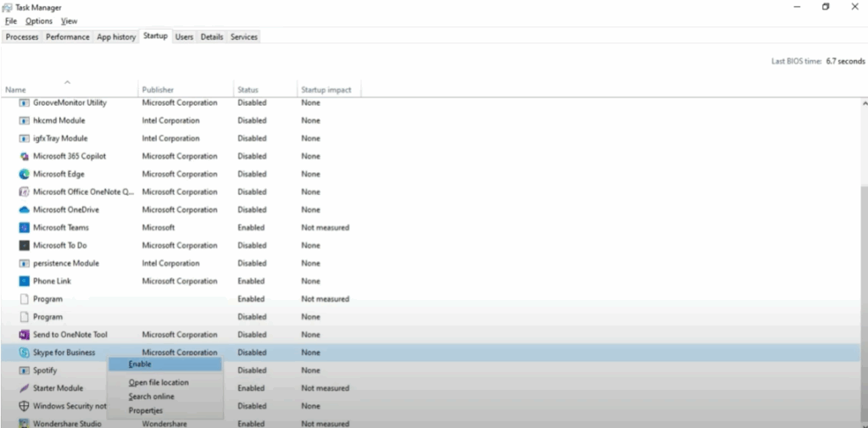Click the Task Manager title bar icon

point(7,7)
